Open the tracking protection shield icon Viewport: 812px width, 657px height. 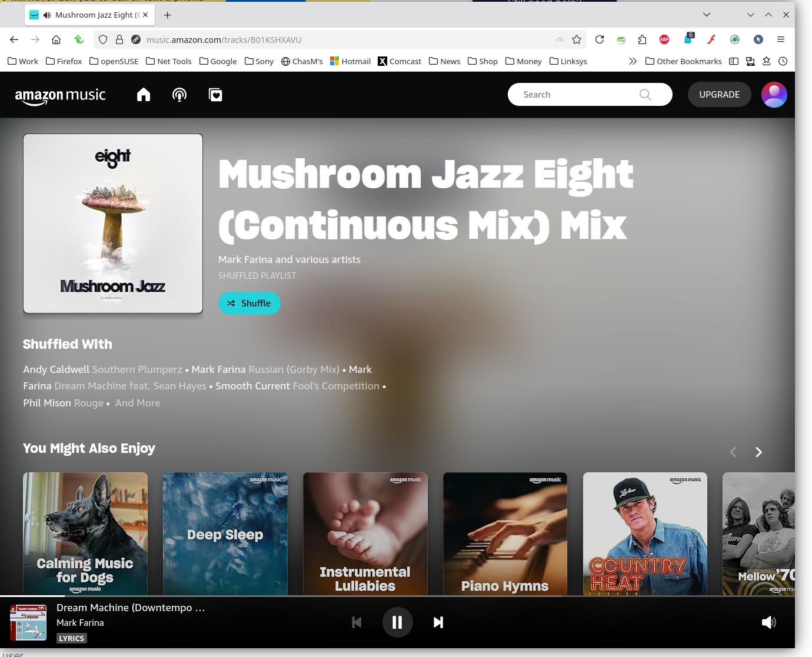coord(103,39)
